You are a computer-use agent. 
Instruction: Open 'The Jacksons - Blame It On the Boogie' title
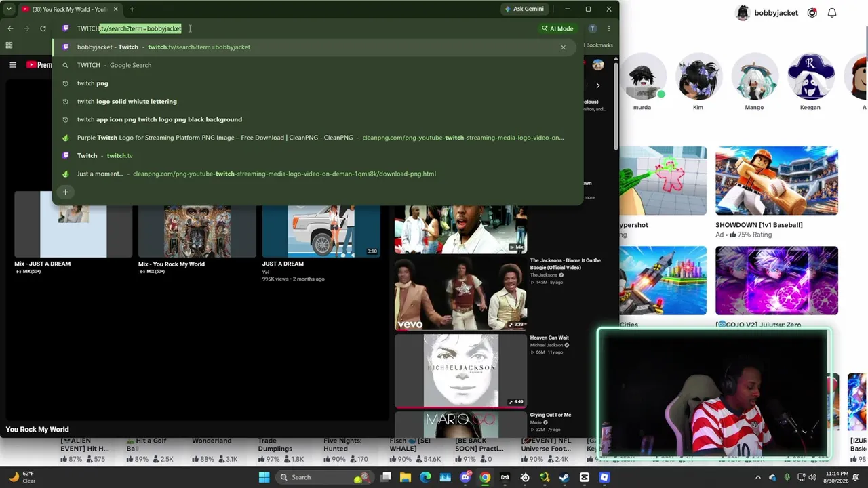click(x=565, y=264)
